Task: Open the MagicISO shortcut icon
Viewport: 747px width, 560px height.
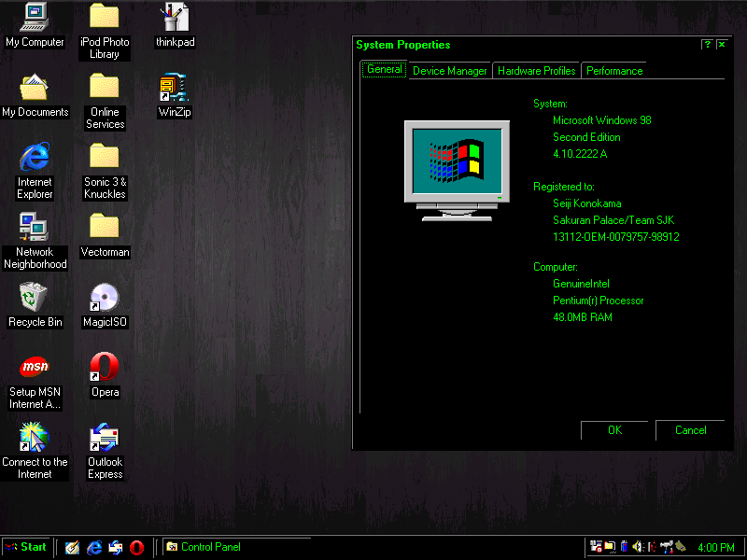Action: [105, 298]
